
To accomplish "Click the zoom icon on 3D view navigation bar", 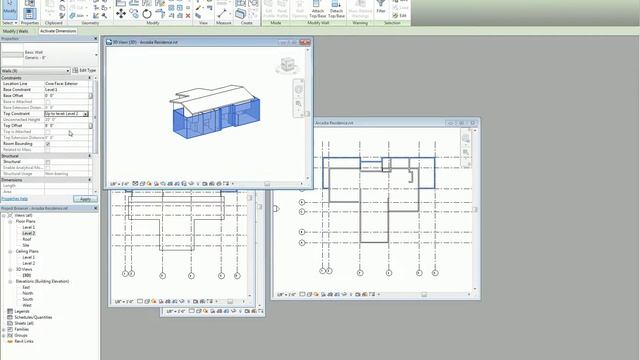I will [x=299, y=104].
